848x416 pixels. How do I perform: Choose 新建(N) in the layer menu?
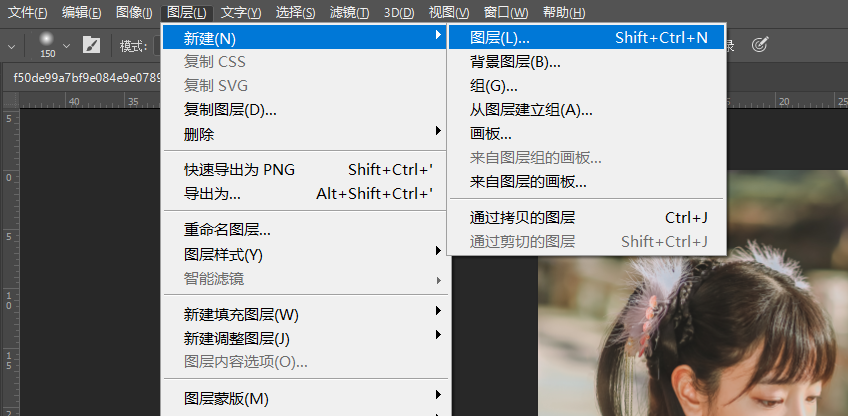click(304, 38)
